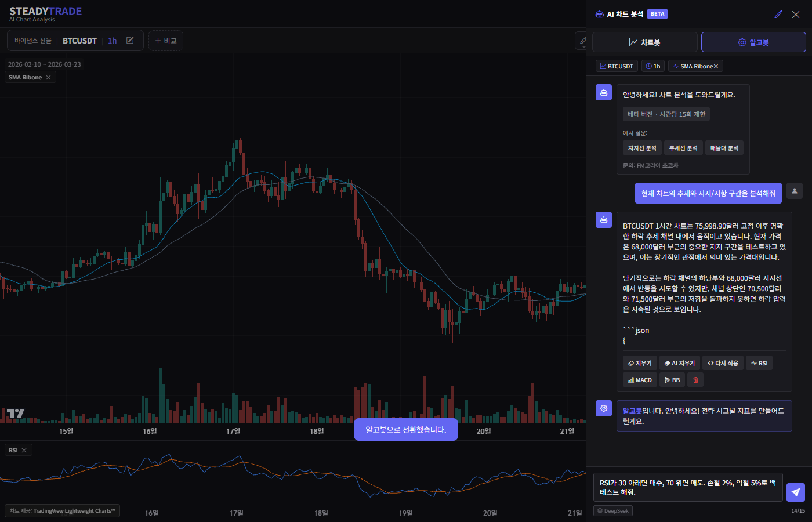The height and width of the screenshot is (522, 812).
Task: Click the chat message input field
Action: (687, 487)
